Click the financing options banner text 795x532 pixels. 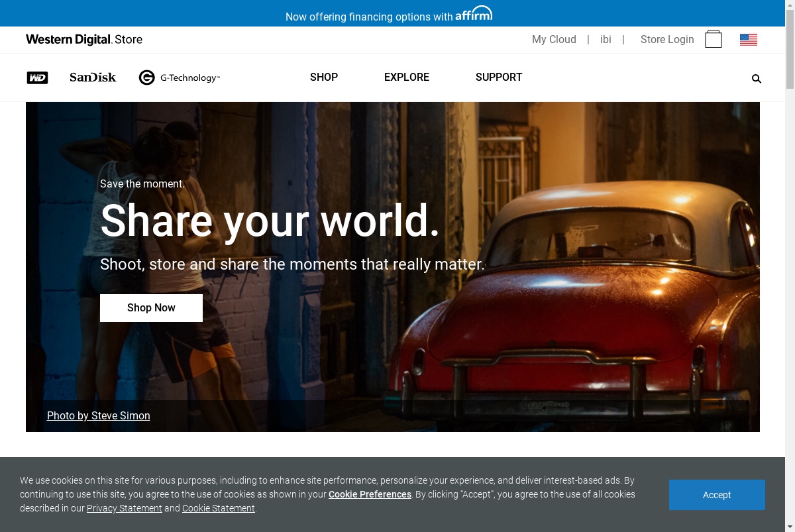(x=369, y=17)
